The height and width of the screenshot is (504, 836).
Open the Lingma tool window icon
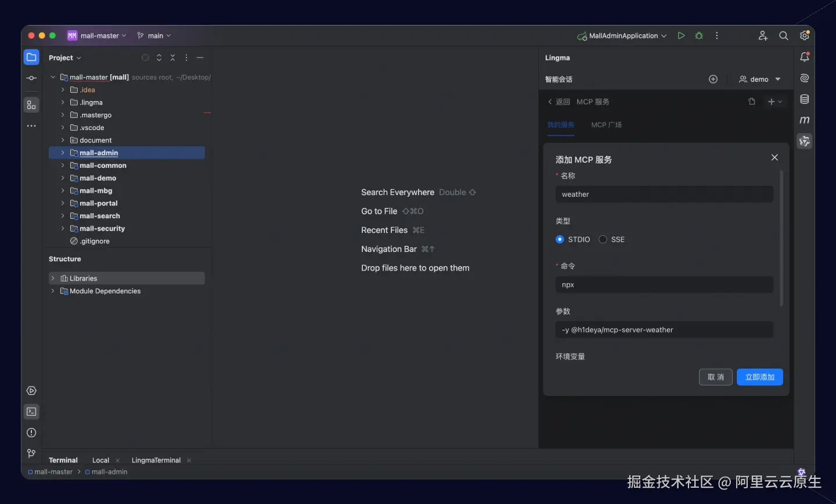click(x=805, y=141)
